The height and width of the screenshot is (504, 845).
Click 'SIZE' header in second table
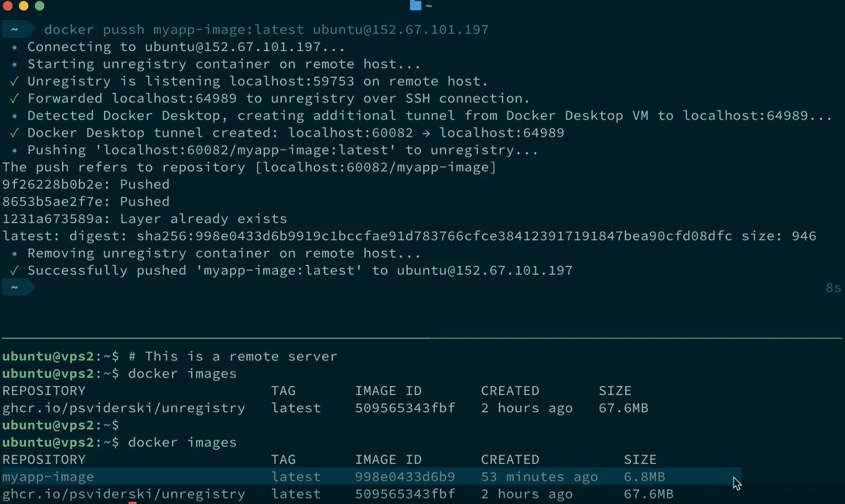[640, 460]
